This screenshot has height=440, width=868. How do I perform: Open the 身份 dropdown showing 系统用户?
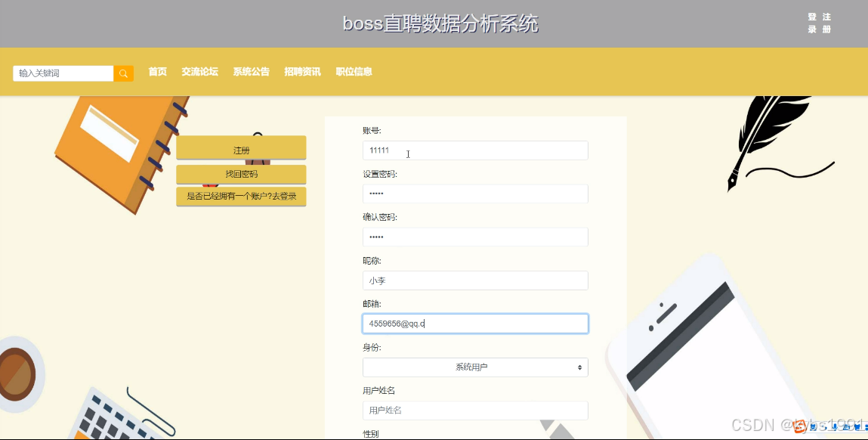coord(475,367)
